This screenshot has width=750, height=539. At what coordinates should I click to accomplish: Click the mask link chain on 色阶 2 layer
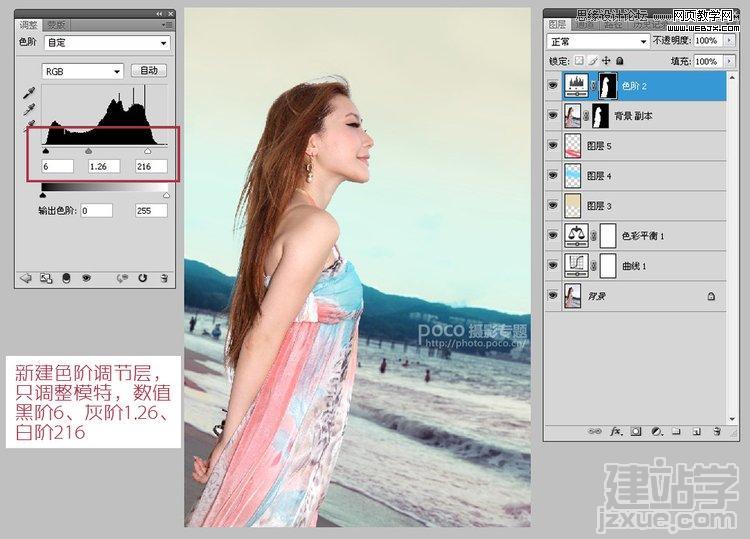tap(594, 86)
